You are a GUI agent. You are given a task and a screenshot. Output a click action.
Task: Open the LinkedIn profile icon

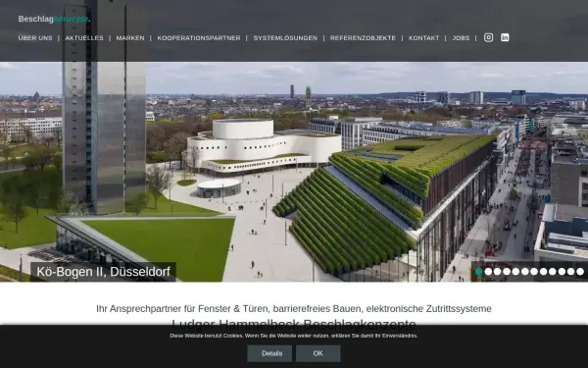505,37
